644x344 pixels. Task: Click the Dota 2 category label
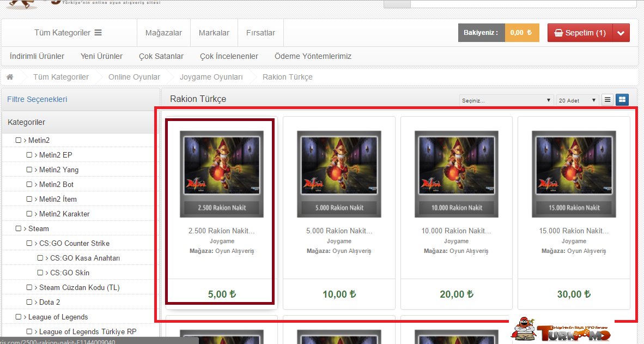(50, 302)
